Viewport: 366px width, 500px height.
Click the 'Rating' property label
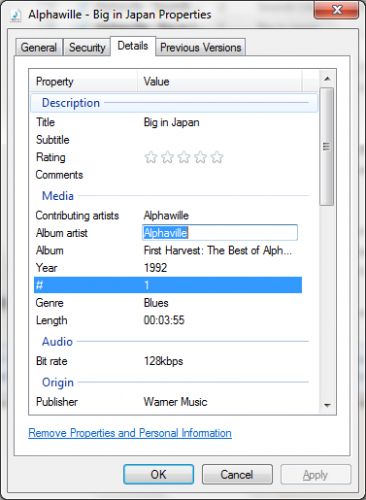point(51,157)
